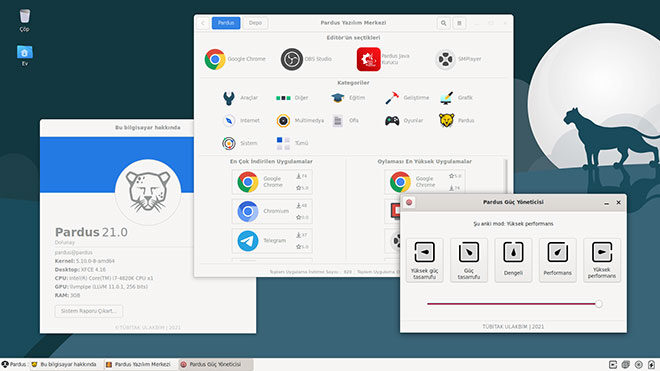660x371 pixels.
Task: Open the Sistem category
Action: [x=240, y=143]
